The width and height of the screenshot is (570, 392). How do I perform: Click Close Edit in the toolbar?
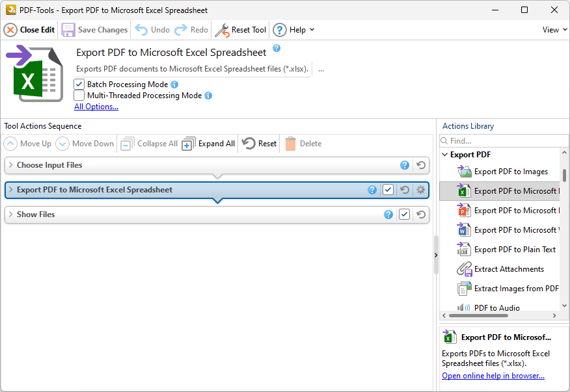point(29,29)
